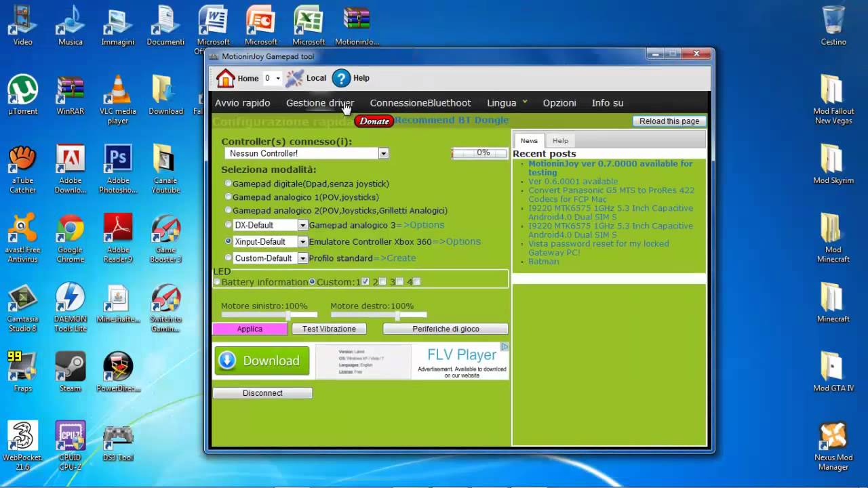Click the Periferiche di gioco button
The width and height of the screenshot is (868, 488).
(x=446, y=329)
